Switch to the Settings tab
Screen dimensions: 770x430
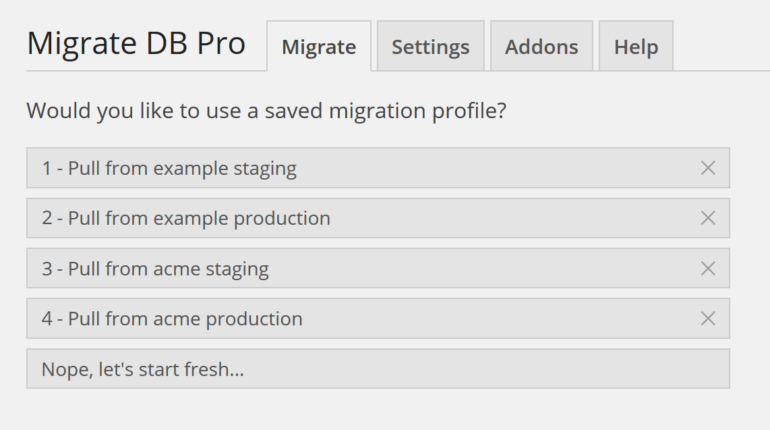[x=430, y=47]
